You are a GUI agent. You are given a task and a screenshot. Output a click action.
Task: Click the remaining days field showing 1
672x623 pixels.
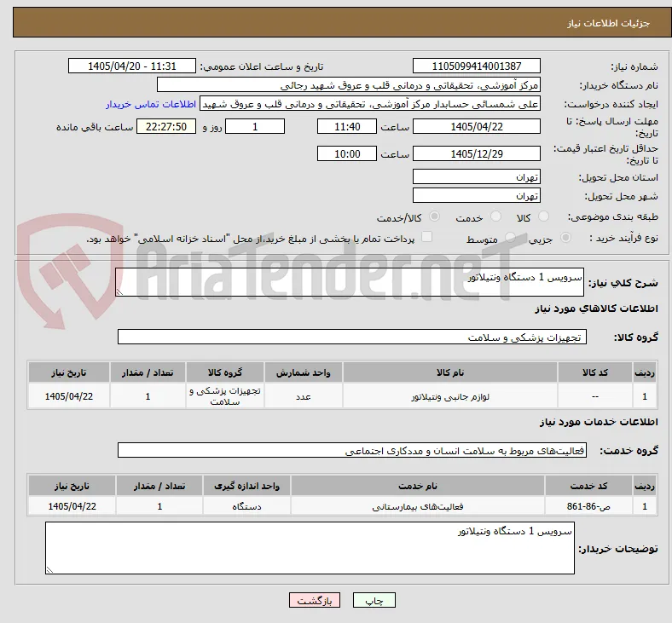click(x=255, y=126)
